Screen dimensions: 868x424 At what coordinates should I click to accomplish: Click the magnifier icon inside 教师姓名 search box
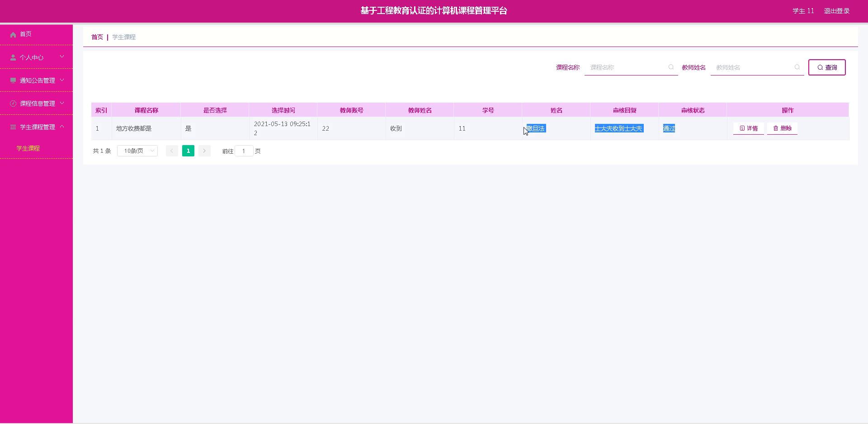[797, 67]
